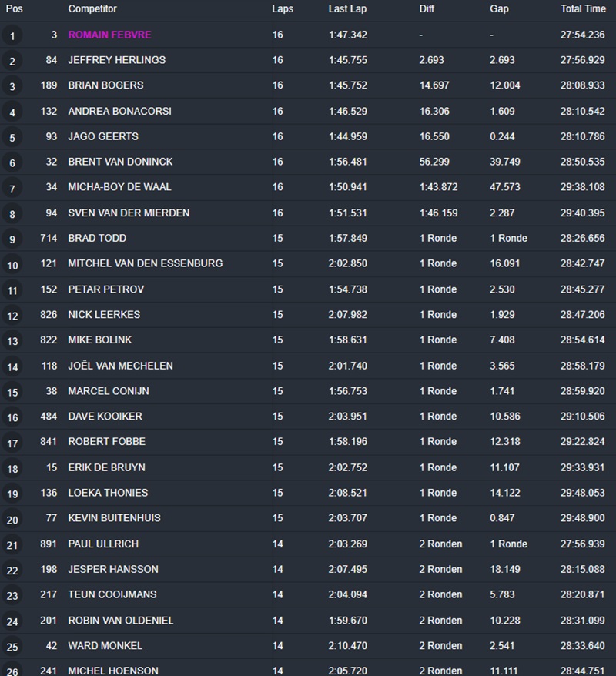Screen dimensions: 616x676
Task: Select the position 9 circle badge
Action: point(12,239)
